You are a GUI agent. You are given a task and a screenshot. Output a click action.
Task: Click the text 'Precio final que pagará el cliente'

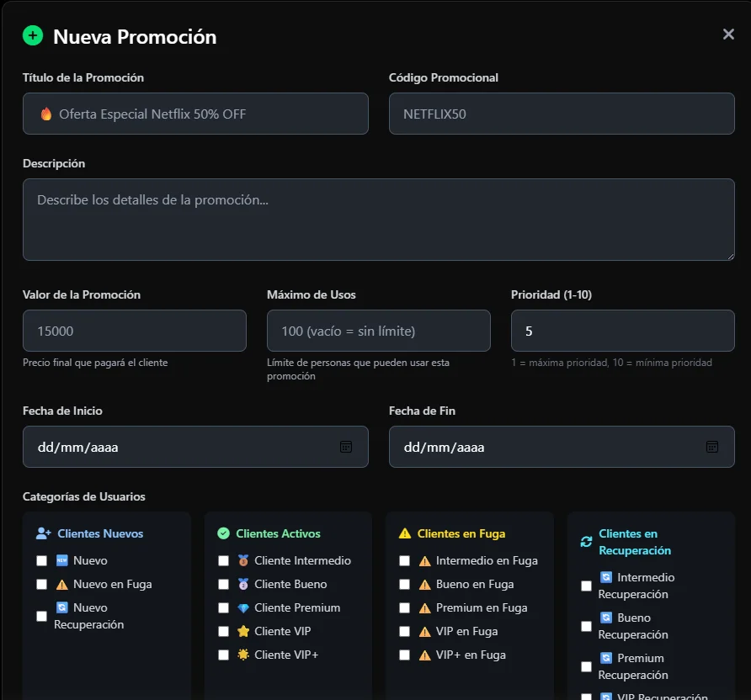coord(95,363)
